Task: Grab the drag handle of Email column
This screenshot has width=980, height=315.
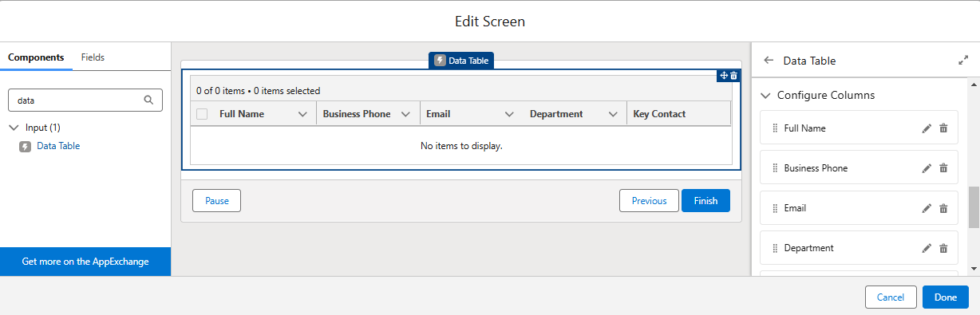Action: pos(775,208)
